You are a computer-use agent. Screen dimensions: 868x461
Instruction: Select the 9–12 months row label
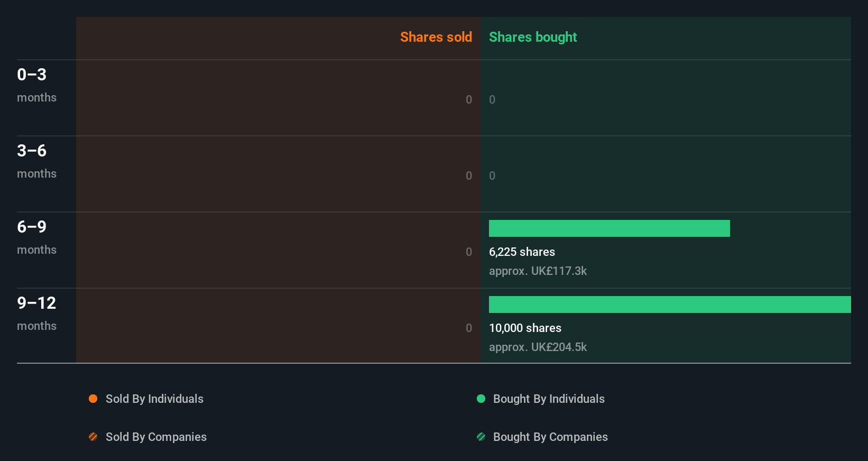36,313
